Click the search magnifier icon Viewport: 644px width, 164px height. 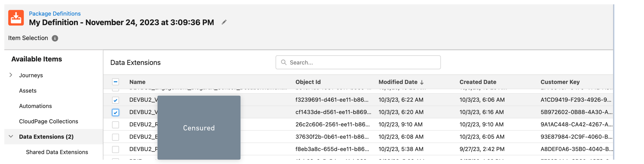pyautogui.click(x=283, y=62)
